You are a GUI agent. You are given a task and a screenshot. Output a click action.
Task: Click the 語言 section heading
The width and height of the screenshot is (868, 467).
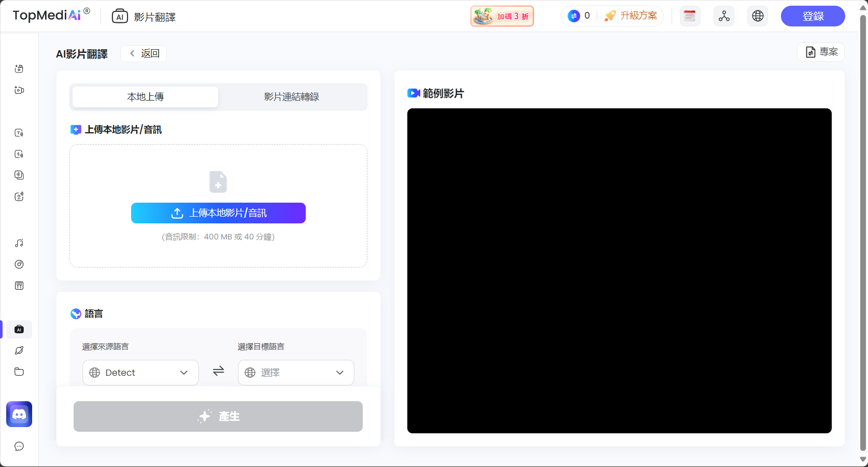[x=94, y=314]
